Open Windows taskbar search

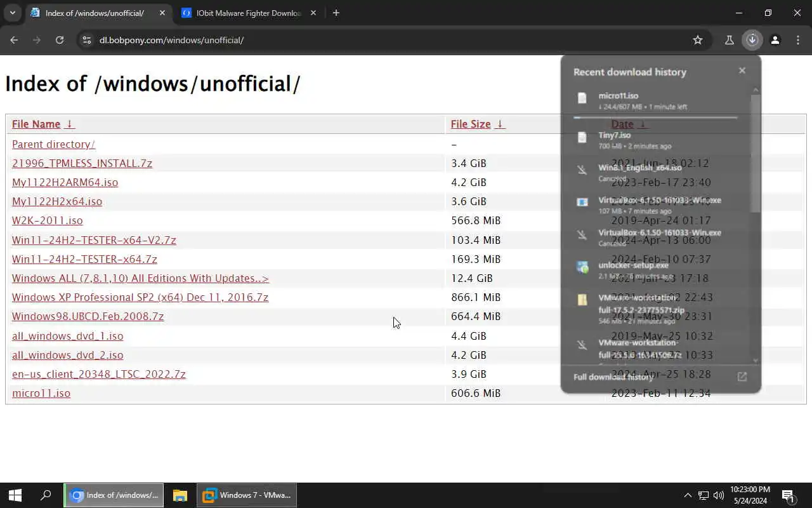pos(46,495)
